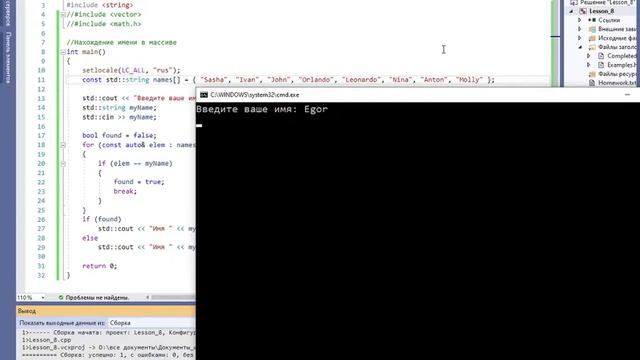Click the Исходные файлы folder icon
The height and width of the screenshot is (360, 640).
tap(592, 38)
